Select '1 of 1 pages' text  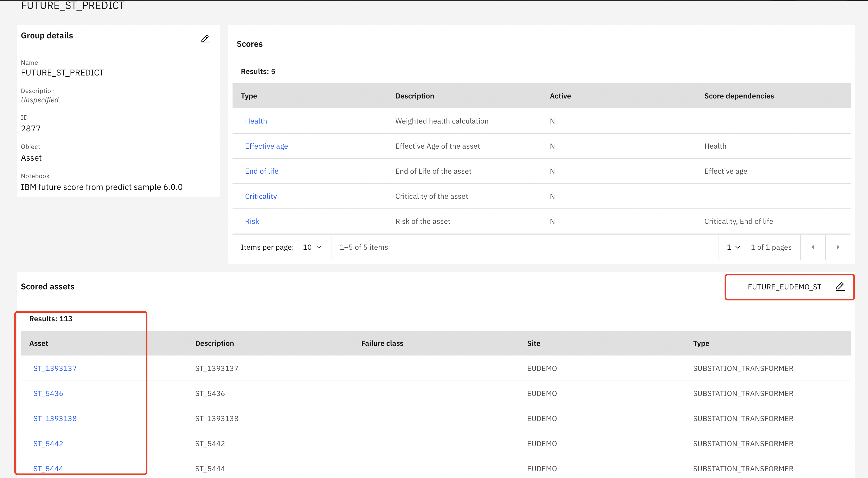click(771, 247)
